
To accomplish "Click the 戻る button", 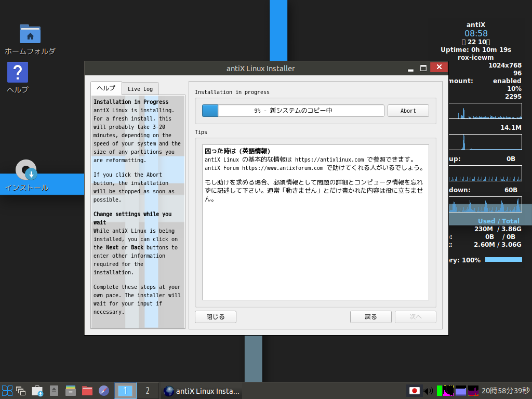I will [x=371, y=317].
